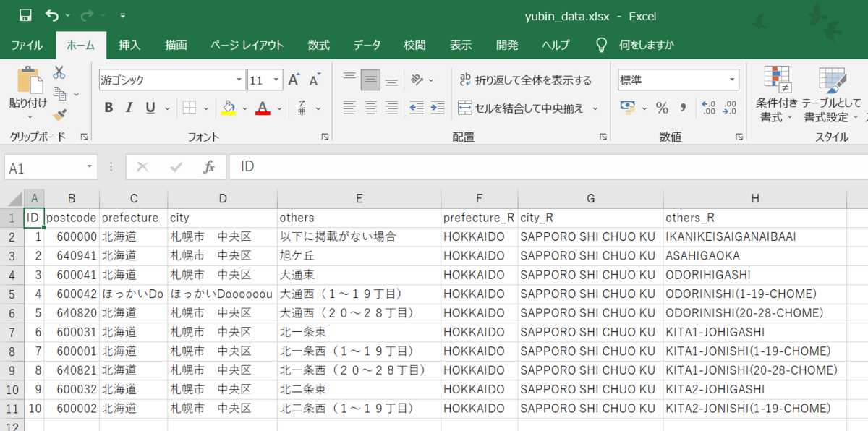The width and height of the screenshot is (868, 431).
Task: Open the font name 游ゴシック dropdown
Action: click(x=239, y=80)
